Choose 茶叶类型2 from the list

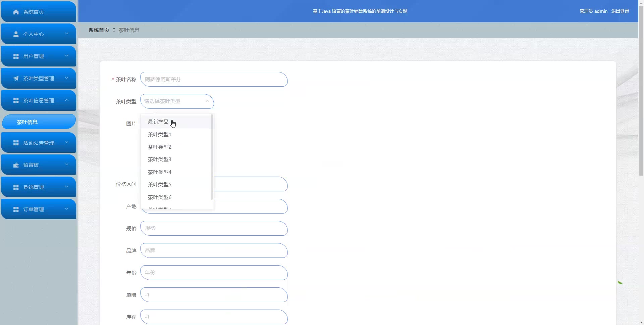(x=175, y=147)
